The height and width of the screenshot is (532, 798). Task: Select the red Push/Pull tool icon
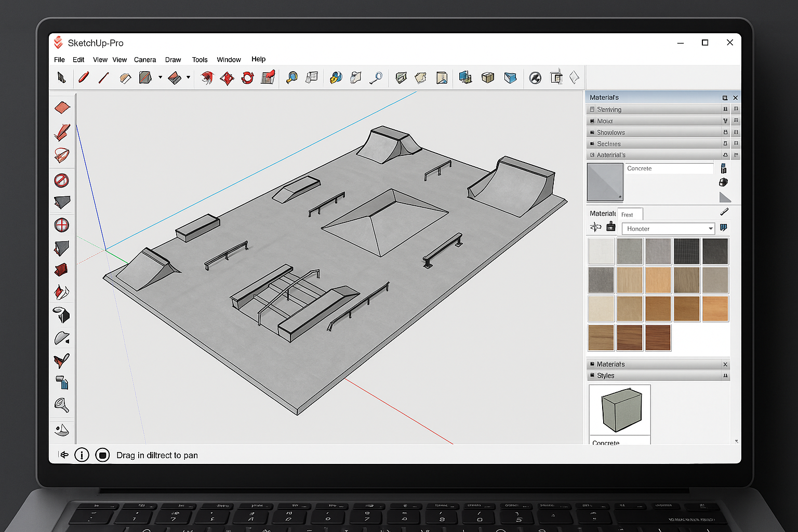click(175, 78)
